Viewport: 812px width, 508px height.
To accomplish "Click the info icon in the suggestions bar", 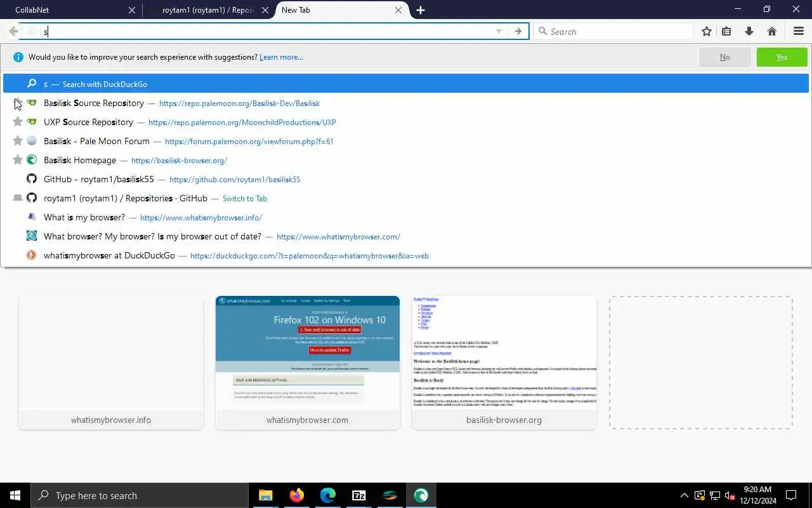I will (x=18, y=57).
